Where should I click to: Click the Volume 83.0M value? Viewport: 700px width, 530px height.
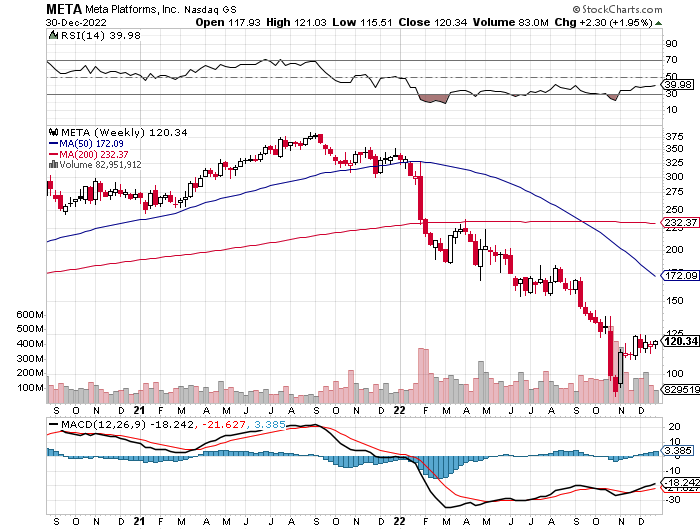511,22
